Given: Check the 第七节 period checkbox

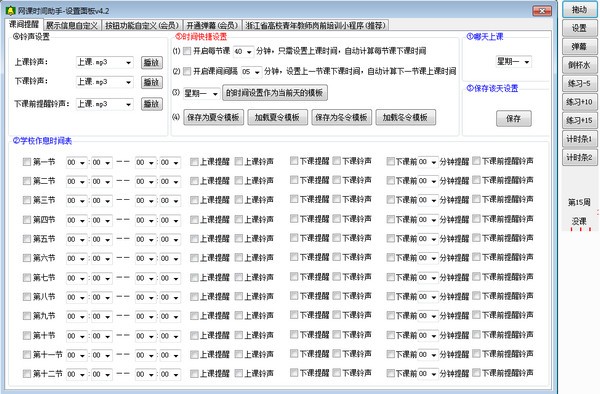Looking at the screenshot, I should point(27,277).
